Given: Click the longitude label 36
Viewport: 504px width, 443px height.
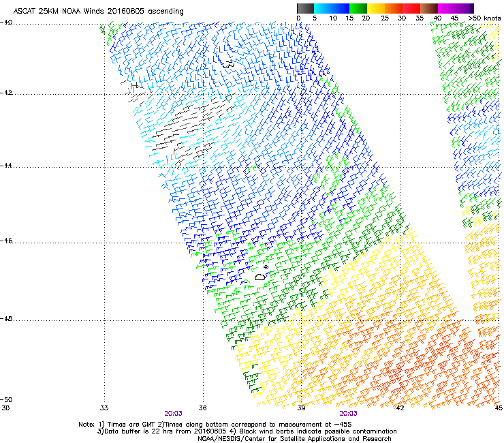Looking at the screenshot, I should (203, 408).
